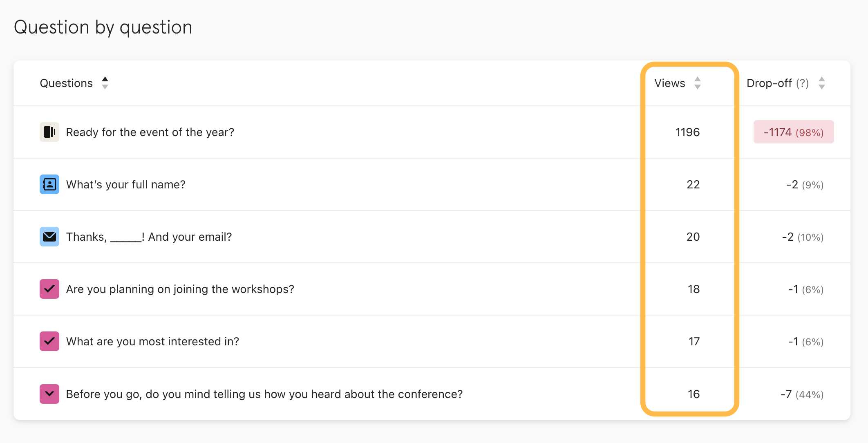Select 'What's your full name?' question row
868x443 pixels.
(126, 185)
